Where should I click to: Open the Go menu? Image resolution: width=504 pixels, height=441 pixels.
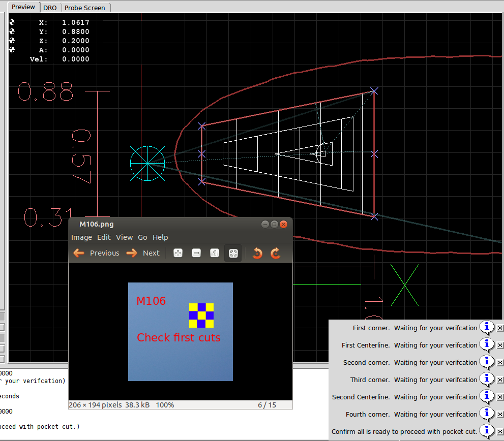click(142, 237)
